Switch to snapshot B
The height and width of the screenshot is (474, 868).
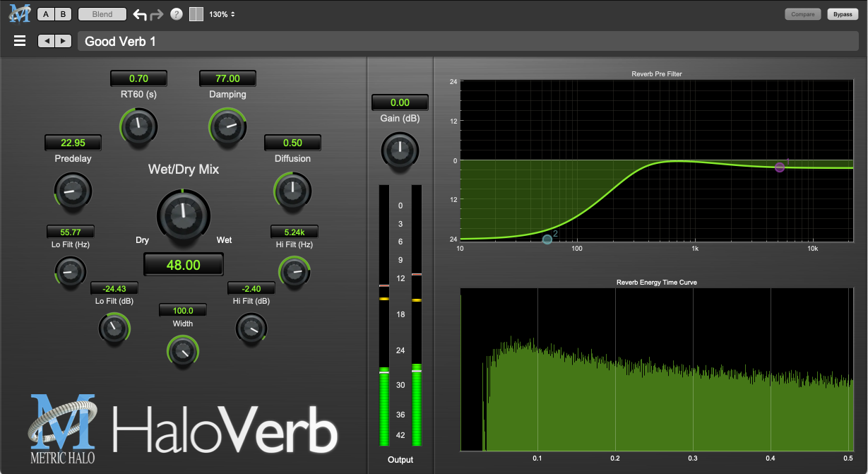coord(63,13)
